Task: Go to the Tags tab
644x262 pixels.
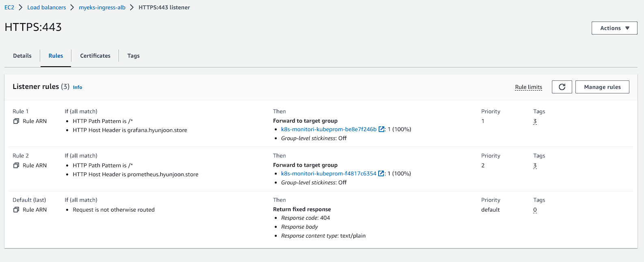Action: coord(133,56)
